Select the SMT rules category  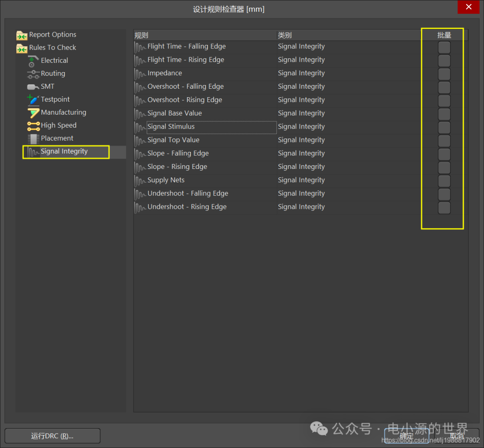coord(48,86)
